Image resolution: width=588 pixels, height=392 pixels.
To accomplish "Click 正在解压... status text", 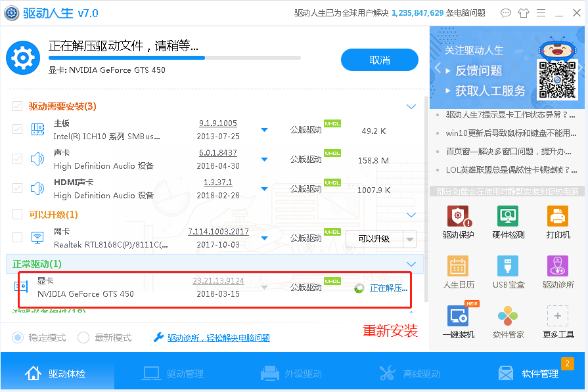I will click(x=388, y=288).
